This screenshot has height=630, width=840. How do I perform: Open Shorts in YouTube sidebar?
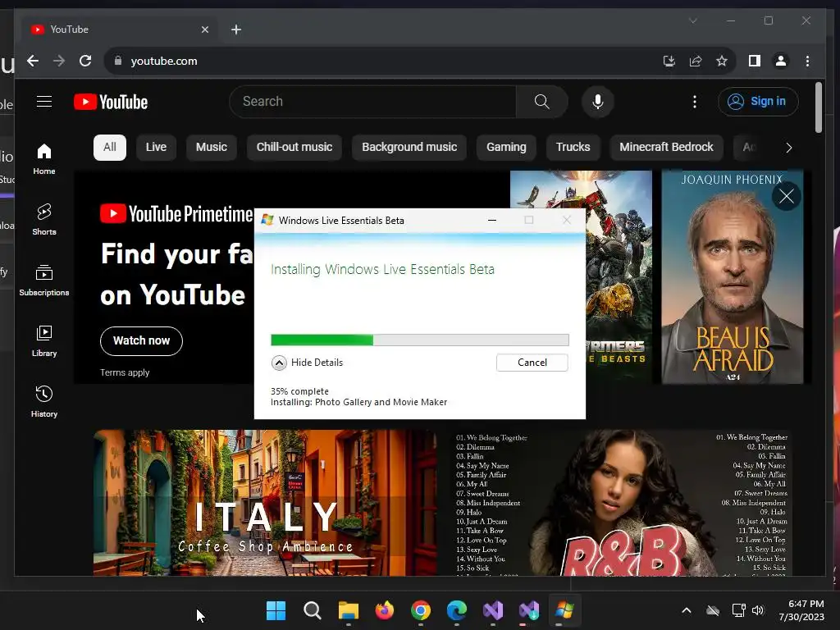point(44,220)
